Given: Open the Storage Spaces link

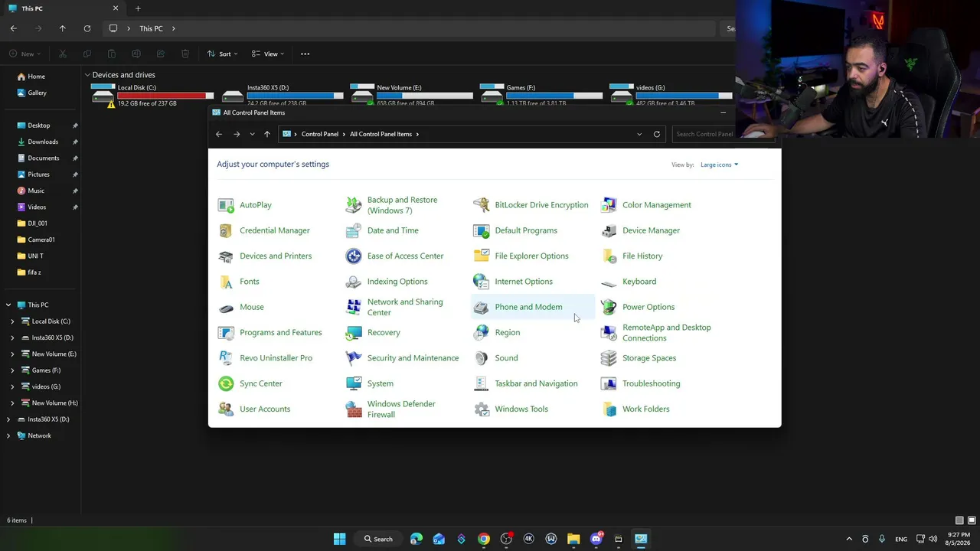Looking at the screenshot, I should click(649, 358).
